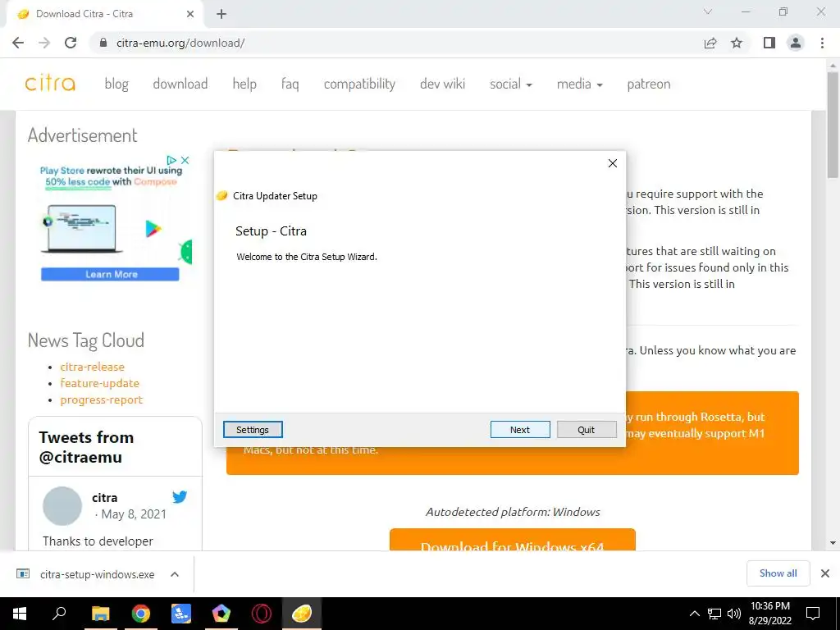
Task: Open progress-report tag link
Action: click(101, 400)
